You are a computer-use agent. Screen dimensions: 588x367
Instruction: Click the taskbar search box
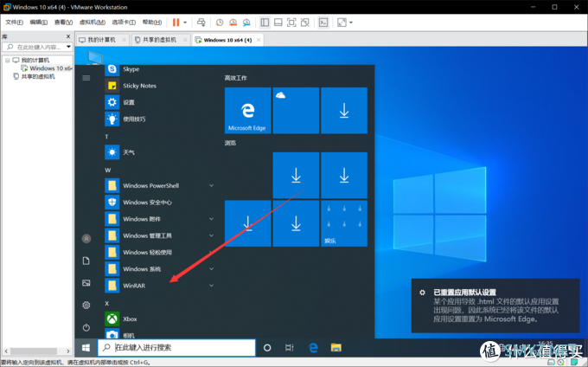coord(176,348)
